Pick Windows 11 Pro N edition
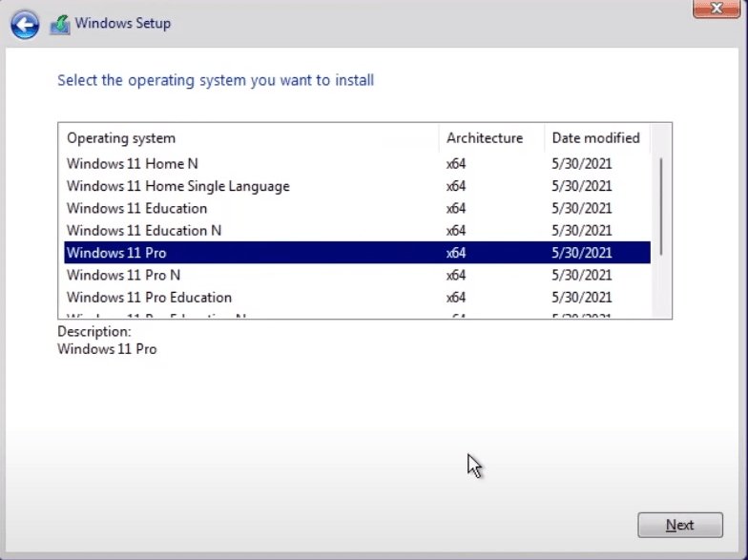 pyautogui.click(x=357, y=275)
